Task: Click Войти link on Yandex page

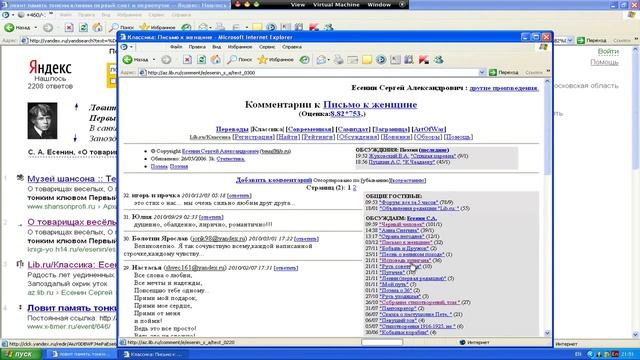Action: 608,51
